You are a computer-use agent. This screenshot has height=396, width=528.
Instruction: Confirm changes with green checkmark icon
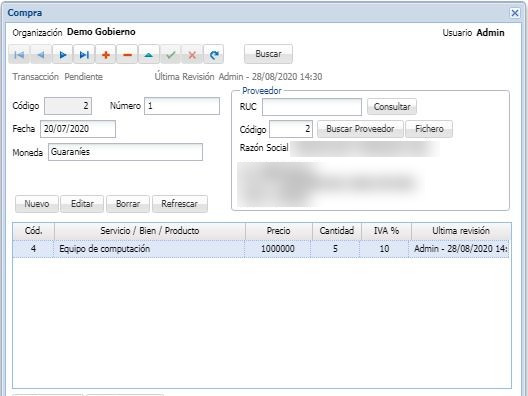(171, 55)
